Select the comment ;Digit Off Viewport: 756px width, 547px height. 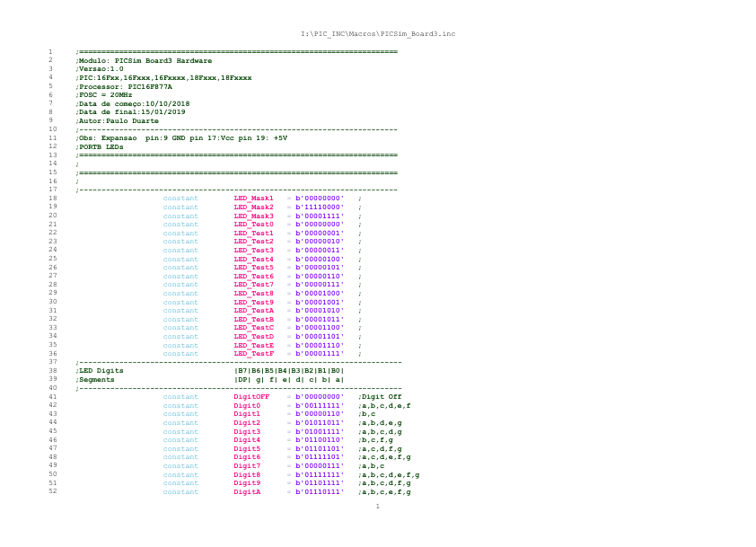click(382, 396)
